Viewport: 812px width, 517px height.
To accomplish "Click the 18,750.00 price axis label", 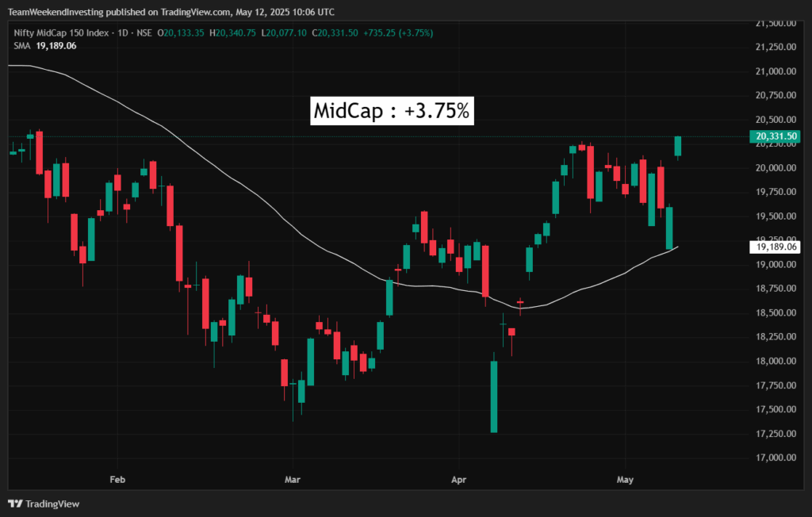I will click(x=776, y=288).
